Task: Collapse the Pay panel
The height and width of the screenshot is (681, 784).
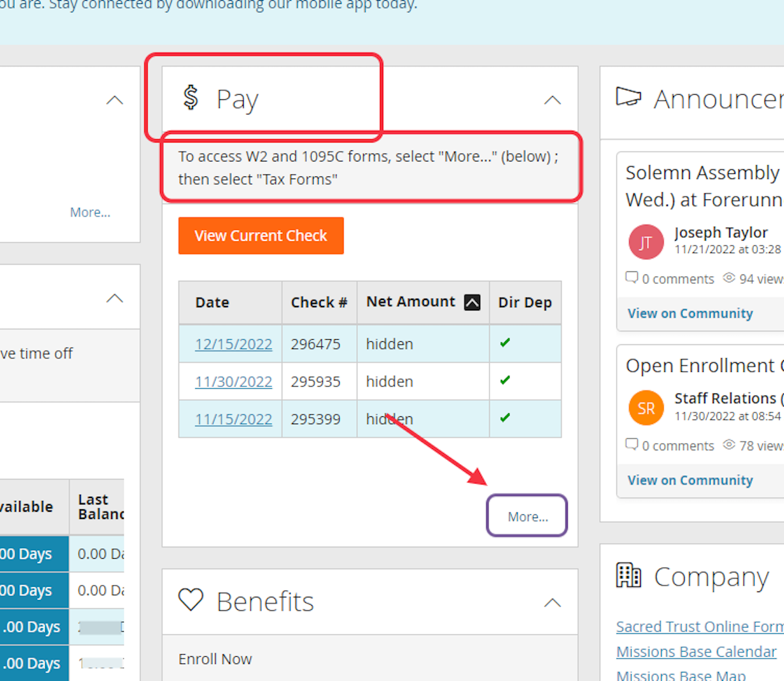Action: [553, 100]
